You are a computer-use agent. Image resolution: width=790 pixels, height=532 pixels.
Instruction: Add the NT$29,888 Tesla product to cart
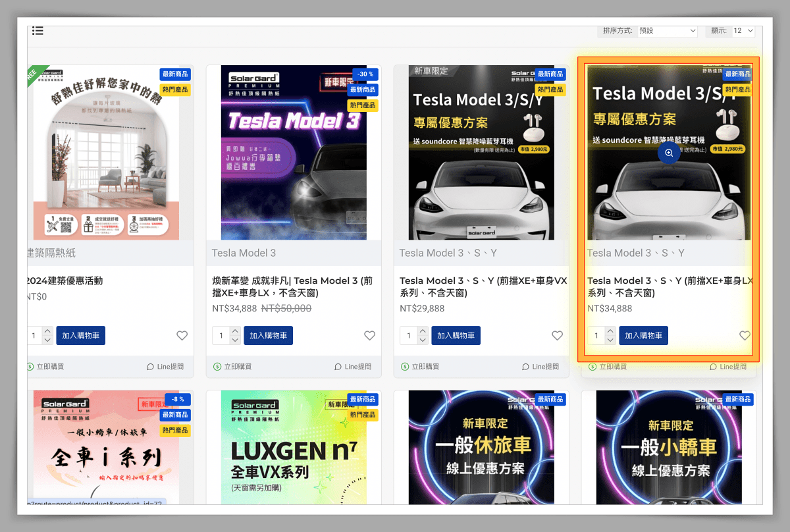[456, 335]
